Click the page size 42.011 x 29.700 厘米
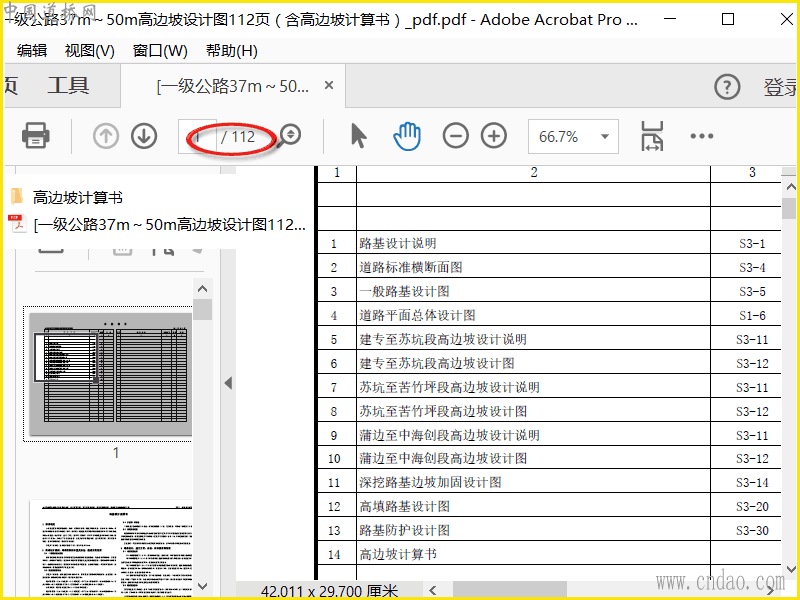Screen dimensions: 800x600 click(x=329, y=591)
